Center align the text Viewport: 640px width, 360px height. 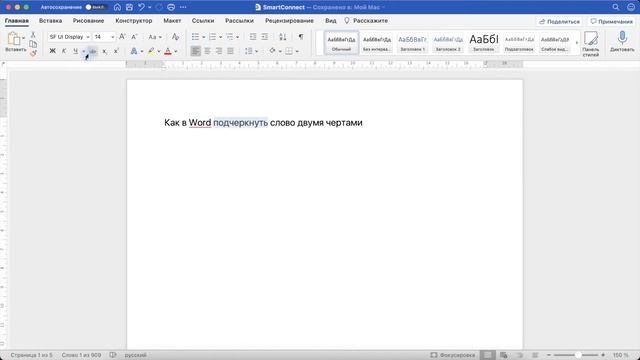207,51
